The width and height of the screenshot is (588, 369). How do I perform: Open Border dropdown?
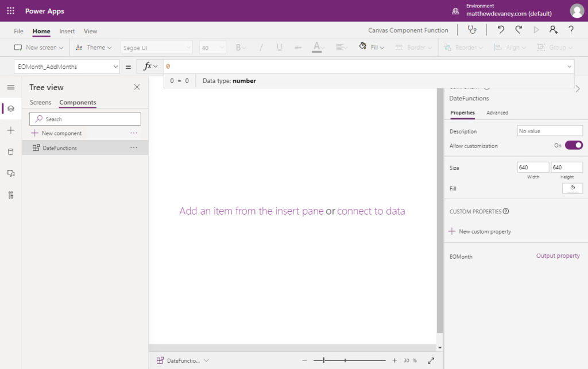click(413, 48)
